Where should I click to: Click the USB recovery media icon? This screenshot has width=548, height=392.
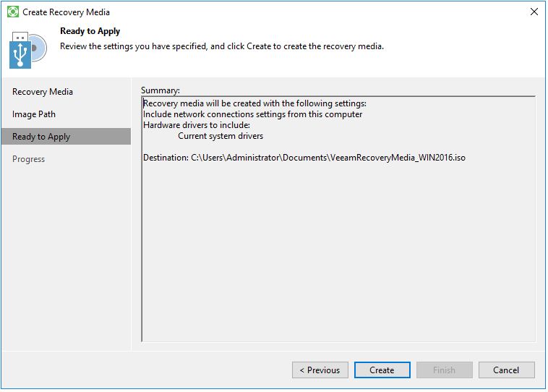point(27,49)
